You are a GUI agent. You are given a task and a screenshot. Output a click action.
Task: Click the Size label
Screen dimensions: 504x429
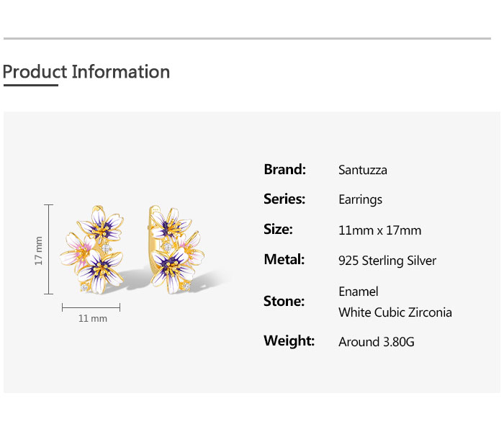278,230
